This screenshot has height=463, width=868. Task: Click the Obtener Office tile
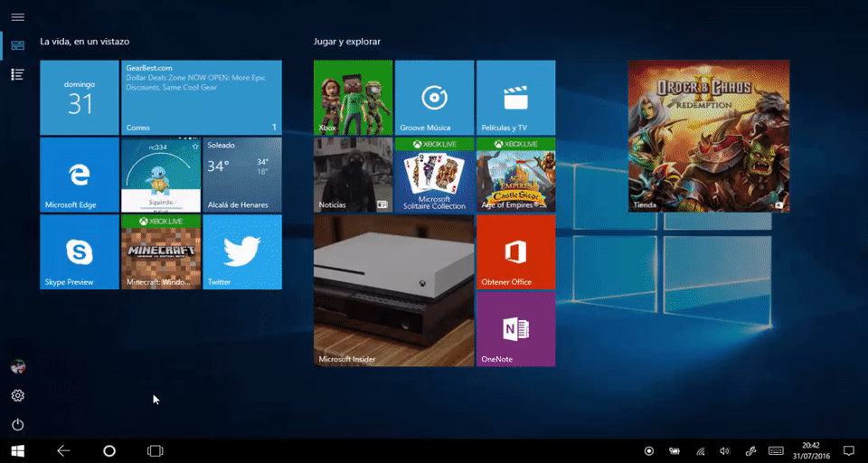coord(515,251)
